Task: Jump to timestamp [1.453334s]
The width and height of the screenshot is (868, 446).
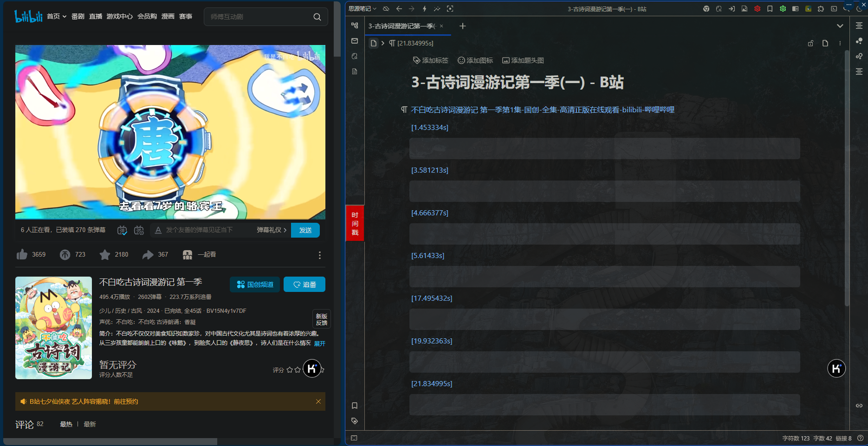Action: [x=430, y=128]
